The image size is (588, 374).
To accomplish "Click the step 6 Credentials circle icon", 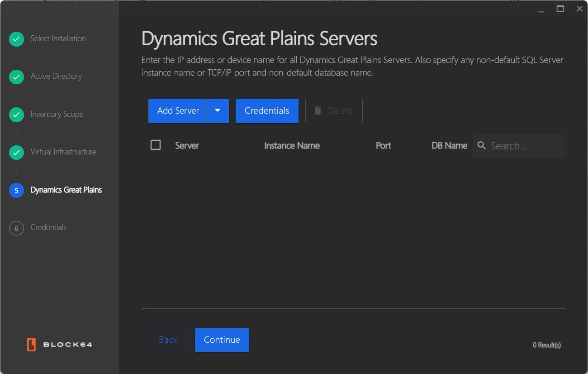I will coord(16,228).
